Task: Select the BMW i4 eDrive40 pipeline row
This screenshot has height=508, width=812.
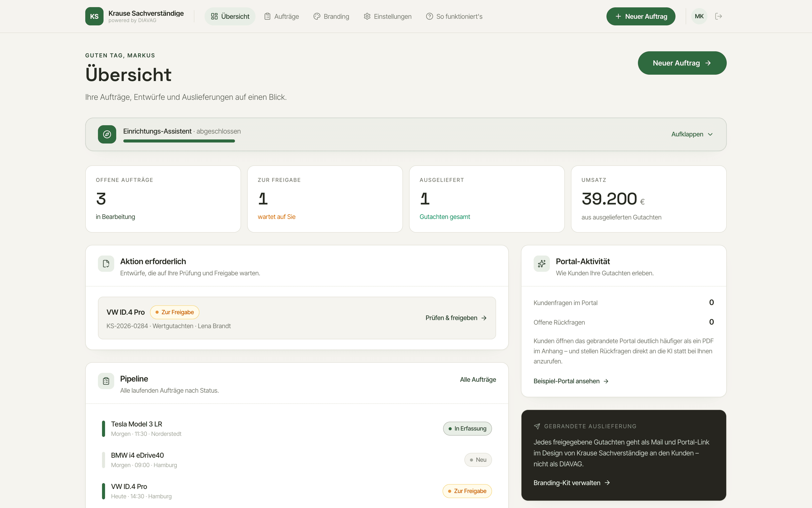Action: pos(297,460)
